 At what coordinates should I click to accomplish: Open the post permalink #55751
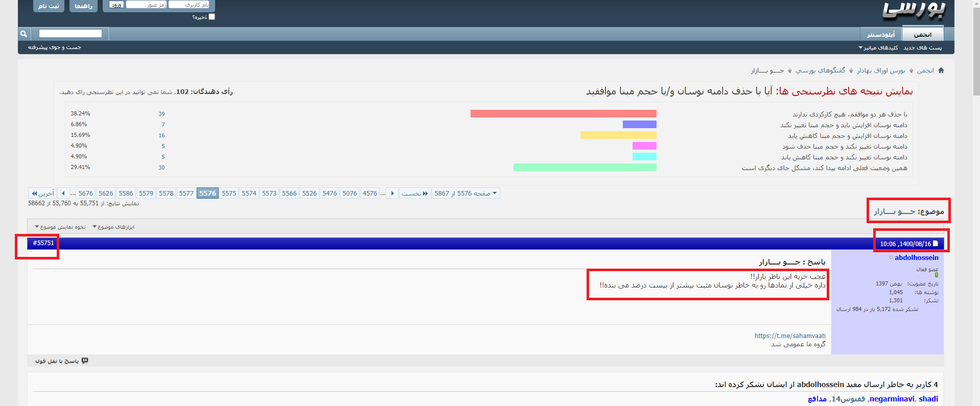coord(43,243)
